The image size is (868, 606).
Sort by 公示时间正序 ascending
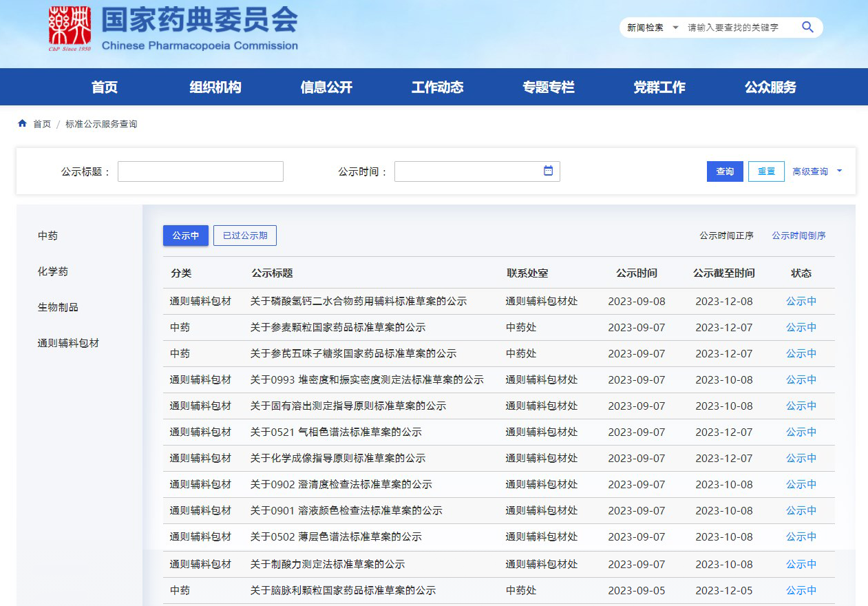726,236
